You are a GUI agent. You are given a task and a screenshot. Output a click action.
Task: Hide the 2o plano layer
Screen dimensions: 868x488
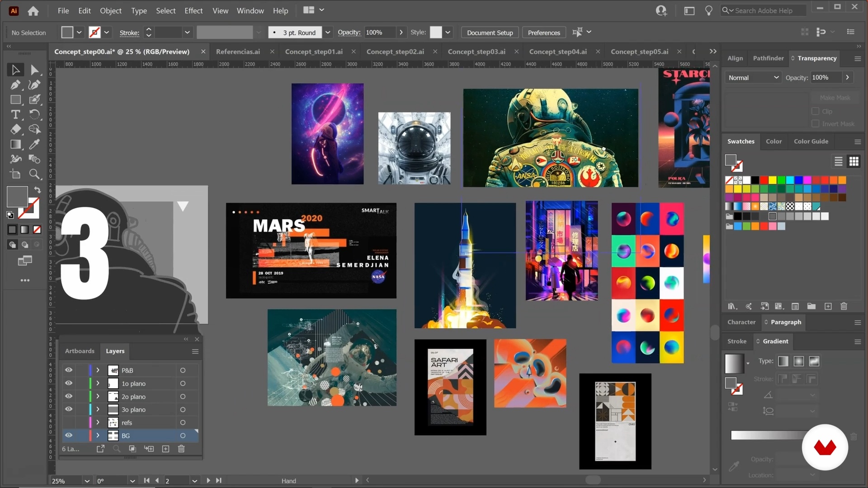point(69,396)
